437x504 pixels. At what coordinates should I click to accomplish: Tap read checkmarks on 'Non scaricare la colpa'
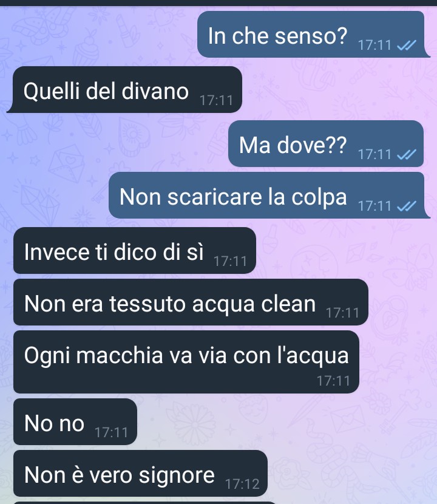[407, 206]
